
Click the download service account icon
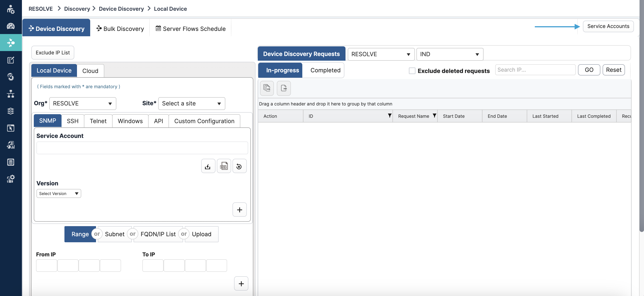pos(208,166)
